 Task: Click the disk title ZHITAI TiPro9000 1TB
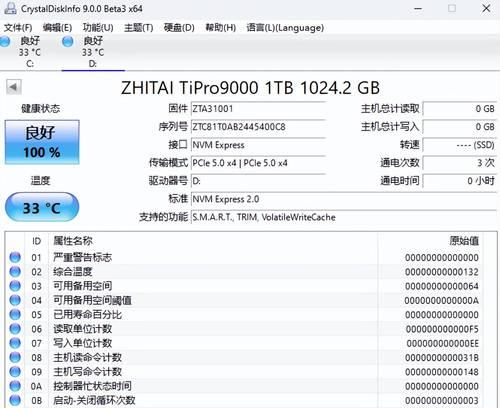click(x=250, y=88)
